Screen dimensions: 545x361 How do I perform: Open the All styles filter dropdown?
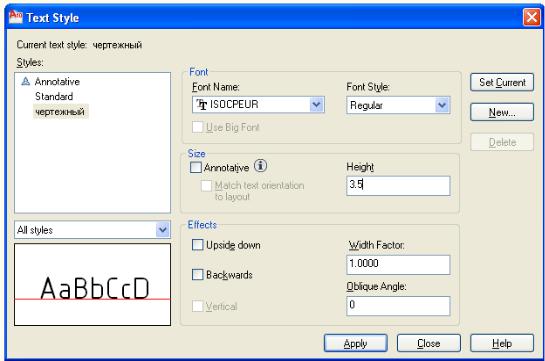(x=162, y=230)
